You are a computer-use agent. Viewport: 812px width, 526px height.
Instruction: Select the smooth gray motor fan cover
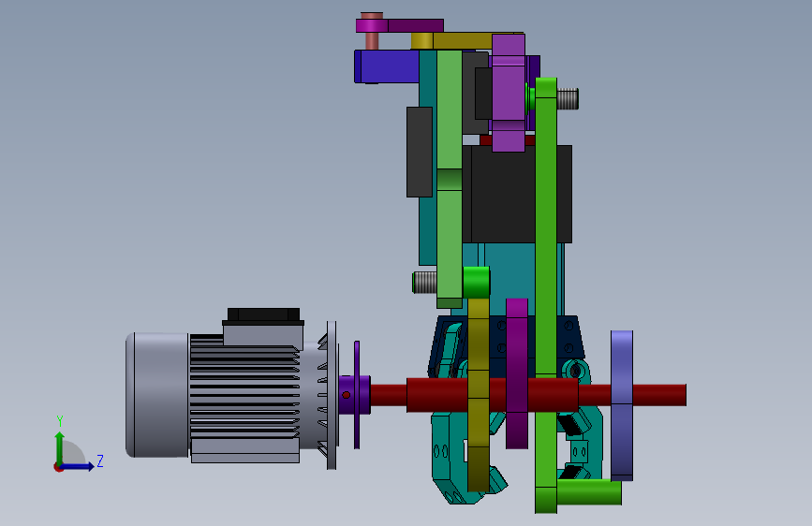(157, 395)
